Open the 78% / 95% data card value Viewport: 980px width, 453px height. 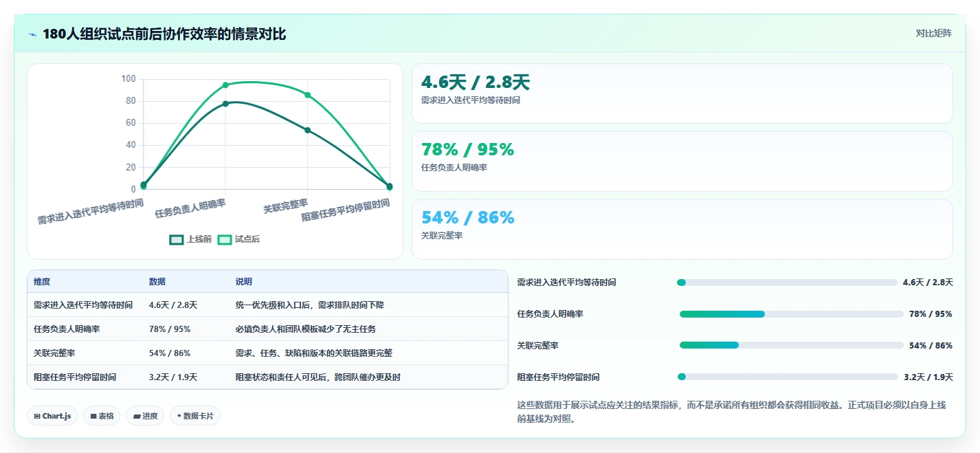point(467,150)
